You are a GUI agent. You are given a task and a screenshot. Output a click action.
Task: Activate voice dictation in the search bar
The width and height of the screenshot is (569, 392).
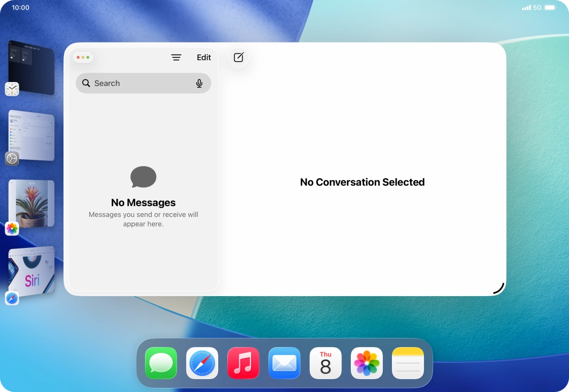[x=199, y=83]
